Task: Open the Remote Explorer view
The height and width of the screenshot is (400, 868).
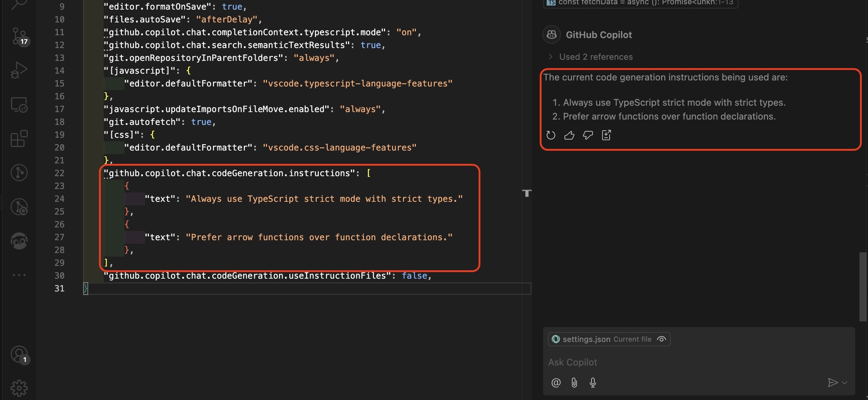Action: (19, 105)
